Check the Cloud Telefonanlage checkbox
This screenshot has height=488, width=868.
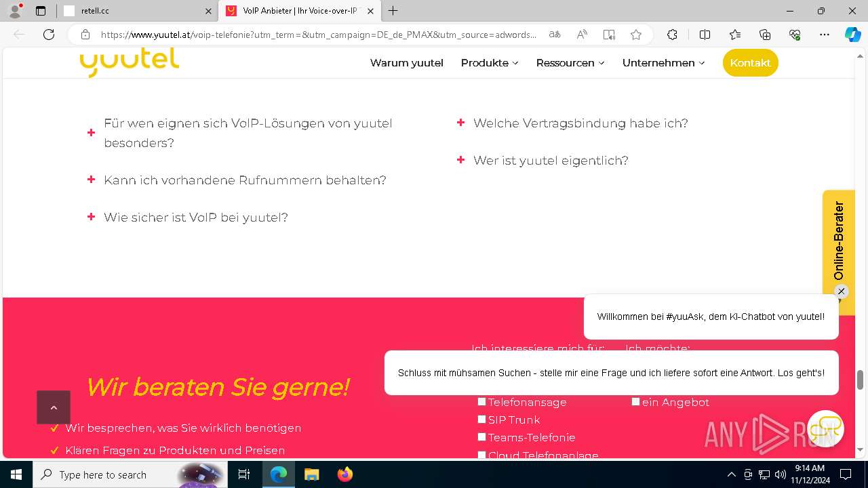coord(481,455)
